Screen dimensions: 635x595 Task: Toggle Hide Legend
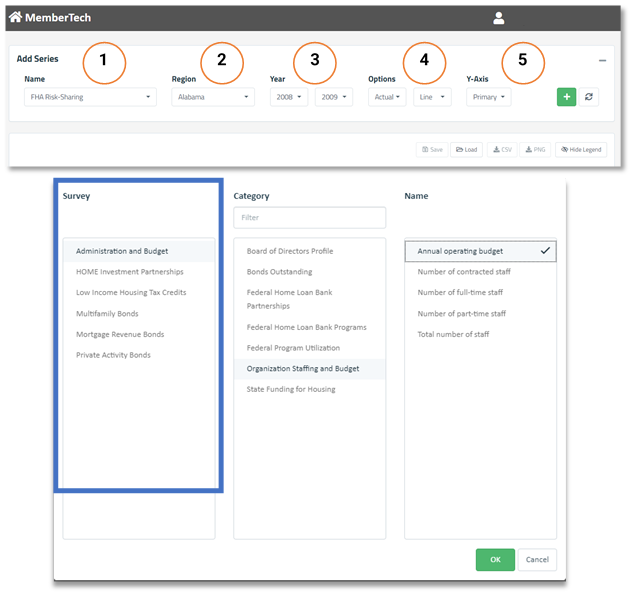tap(581, 149)
